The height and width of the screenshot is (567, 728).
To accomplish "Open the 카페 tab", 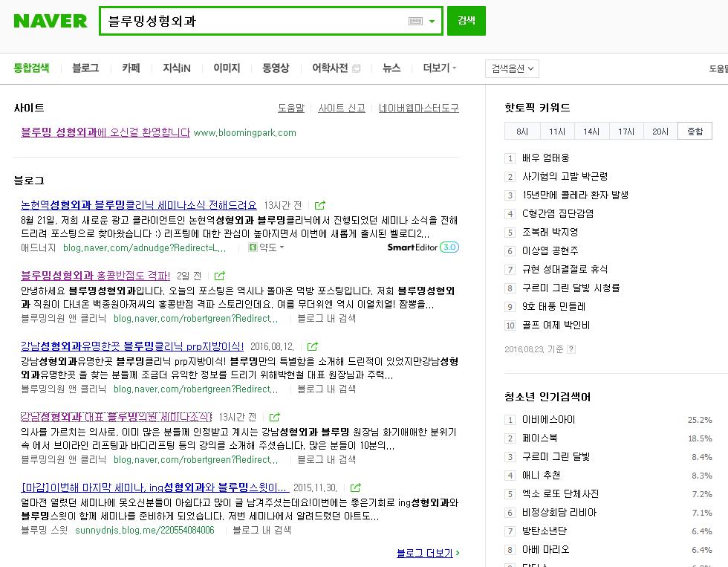I will point(131,68).
